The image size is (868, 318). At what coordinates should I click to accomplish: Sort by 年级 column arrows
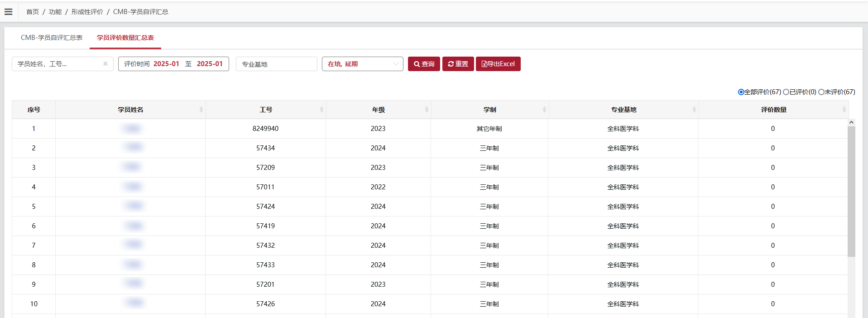pyautogui.click(x=427, y=110)
